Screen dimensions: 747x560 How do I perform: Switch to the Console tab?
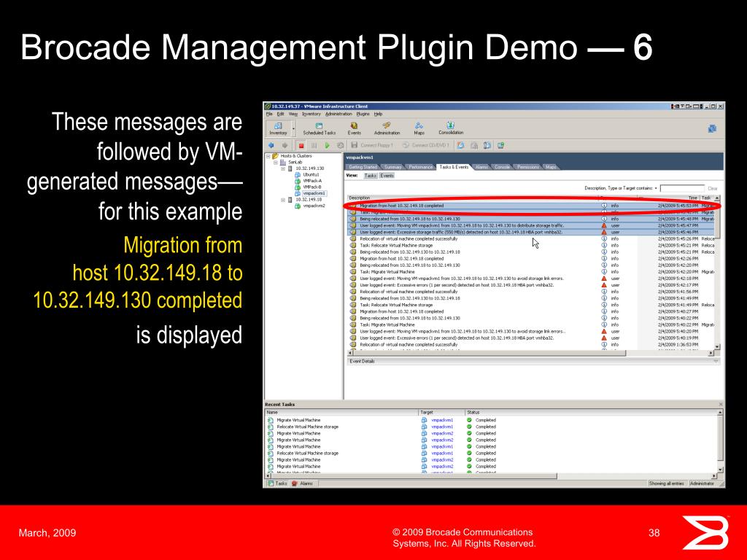click(502, 167)
